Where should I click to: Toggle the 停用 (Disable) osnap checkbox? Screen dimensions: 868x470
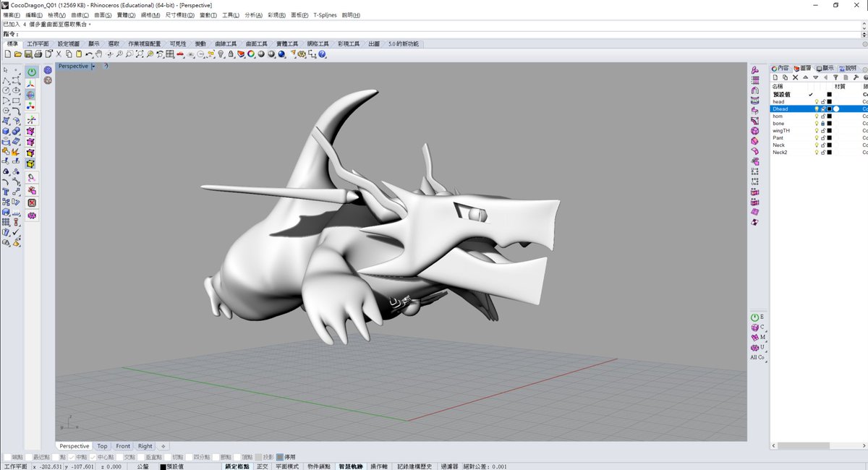click(x=280, y=457)
